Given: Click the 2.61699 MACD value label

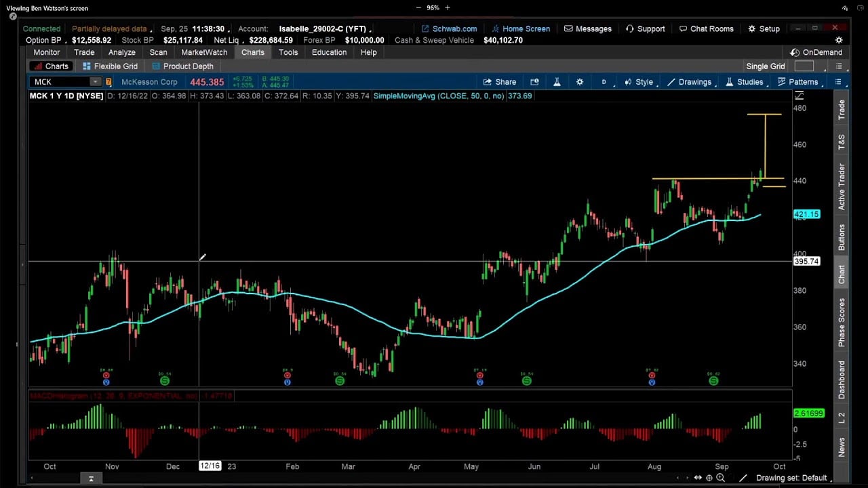Looking at the screenshot, I should 808,413.
